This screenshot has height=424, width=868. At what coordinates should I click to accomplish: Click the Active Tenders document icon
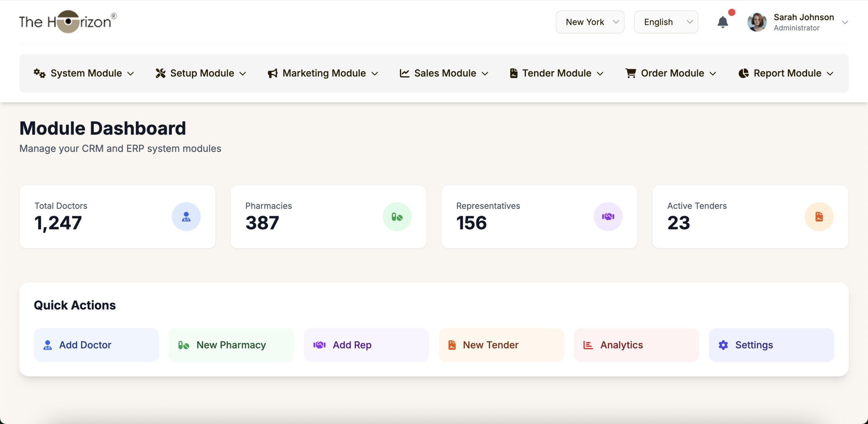(819, 217)
